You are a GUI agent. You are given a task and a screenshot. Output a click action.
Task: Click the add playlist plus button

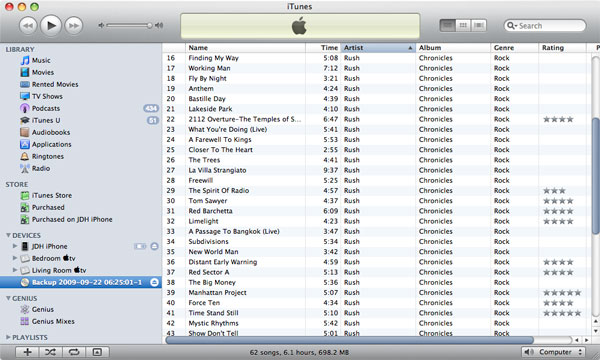point(27,352)
